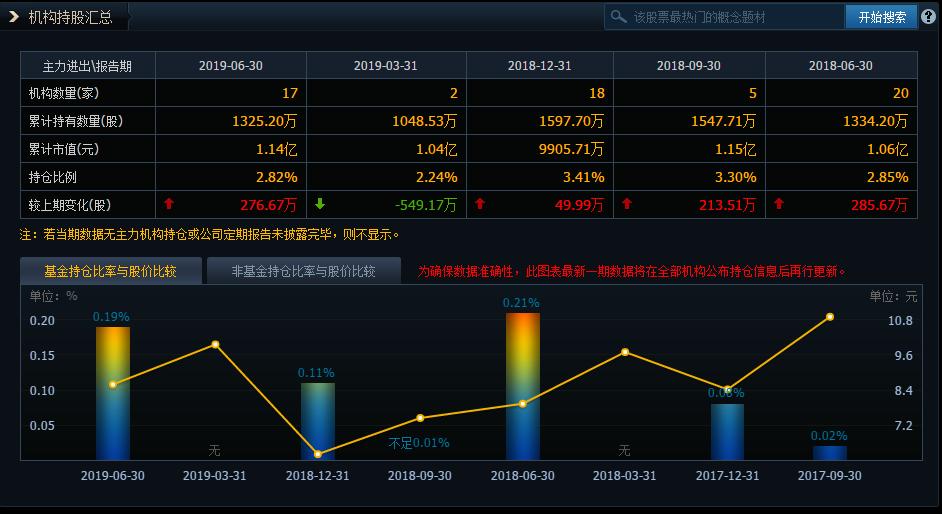Click the 0.02% bar for 2017-09-30
The height and width of the screenshot is (514, 942).
[830, 453]
